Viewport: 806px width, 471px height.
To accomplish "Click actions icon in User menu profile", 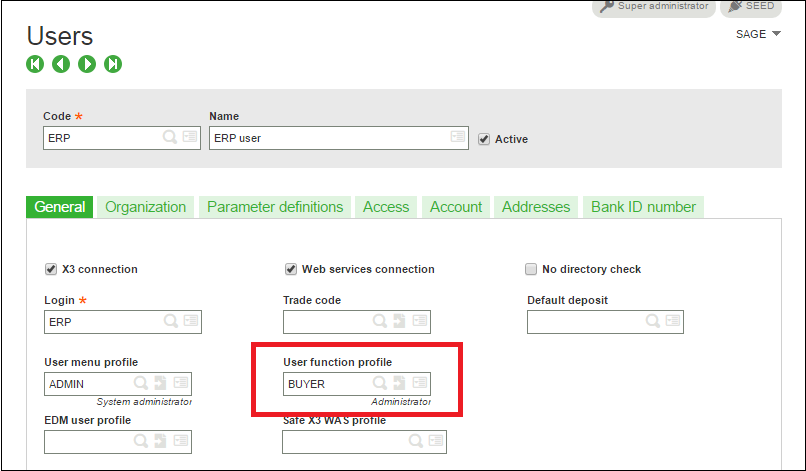I will coord(180,382).
